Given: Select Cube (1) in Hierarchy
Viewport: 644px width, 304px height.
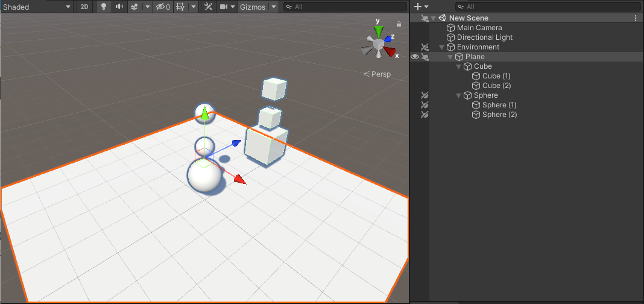Looking at the screenshot, I should [x=496, y=76].
